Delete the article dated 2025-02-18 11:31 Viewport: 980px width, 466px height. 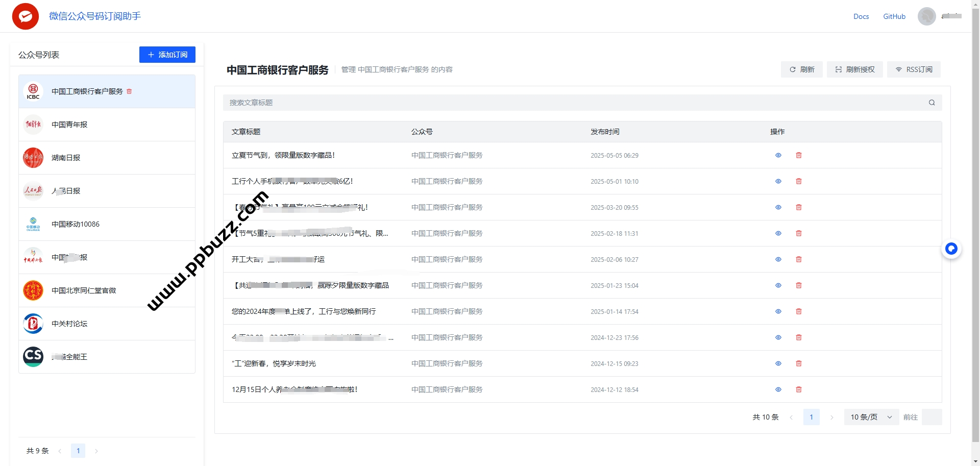click(x=799, y=233)
